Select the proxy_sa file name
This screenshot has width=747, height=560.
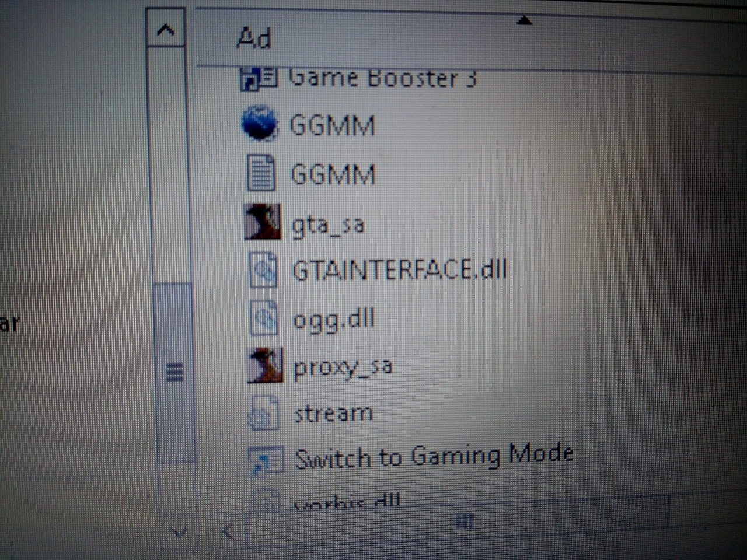tap(343, 367)
